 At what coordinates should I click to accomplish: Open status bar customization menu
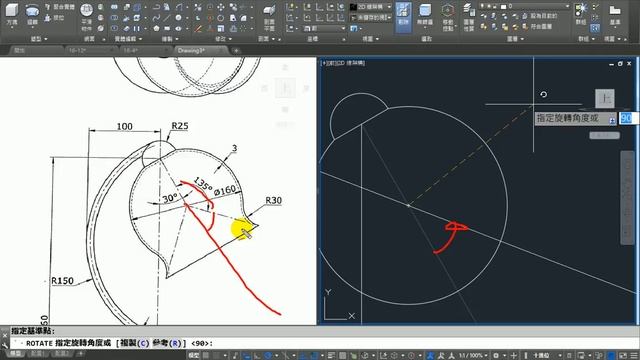(633, 356)
